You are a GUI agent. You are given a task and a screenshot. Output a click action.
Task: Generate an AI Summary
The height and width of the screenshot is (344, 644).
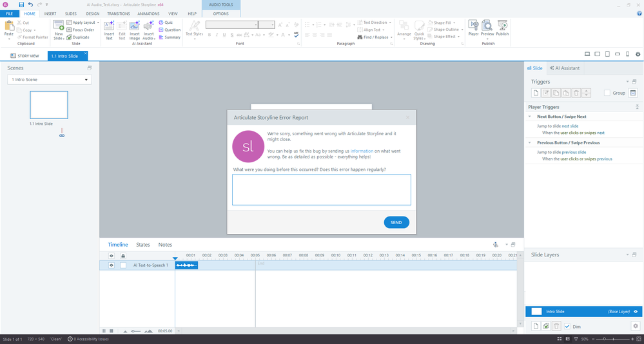169,37
